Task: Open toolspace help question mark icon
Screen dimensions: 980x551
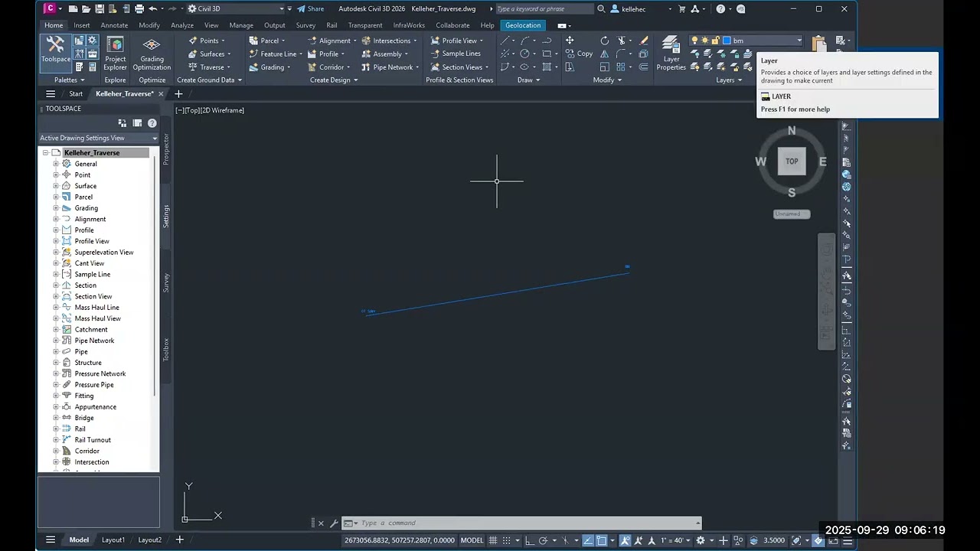Action: point(152,123)
